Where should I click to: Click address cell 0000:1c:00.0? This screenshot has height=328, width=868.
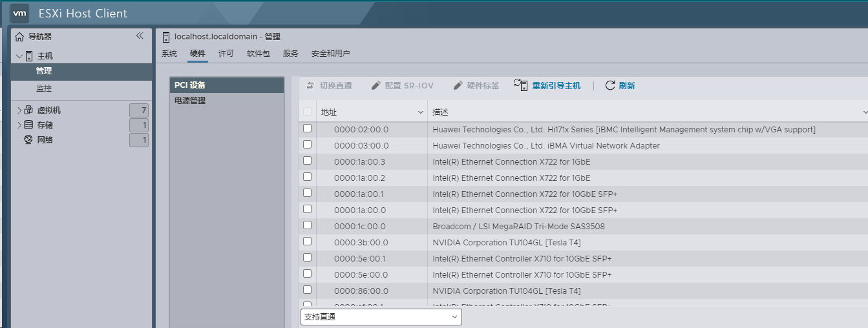point(360,226)
